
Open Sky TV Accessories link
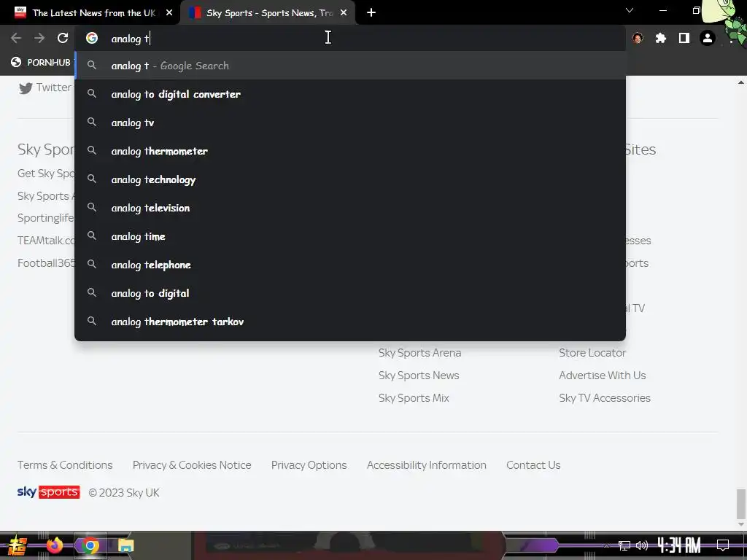click(x=605, y=397)
